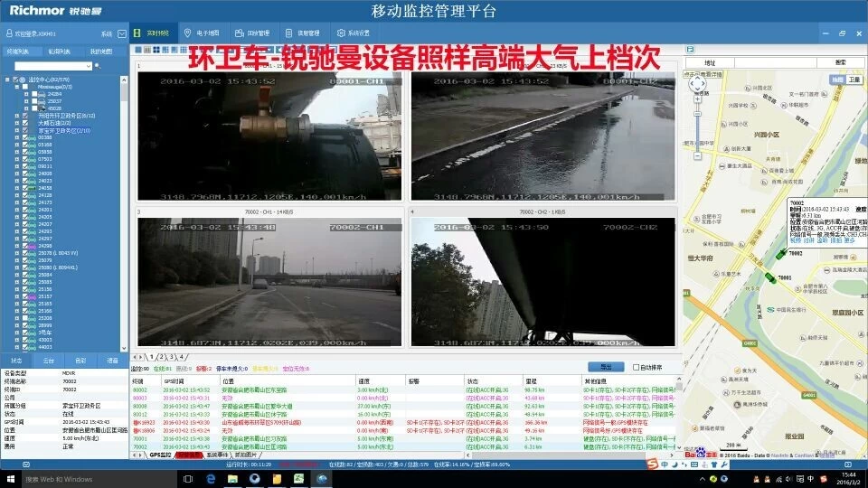
Task: Expand the 24128 terminal node
Action: coord(17,195)
